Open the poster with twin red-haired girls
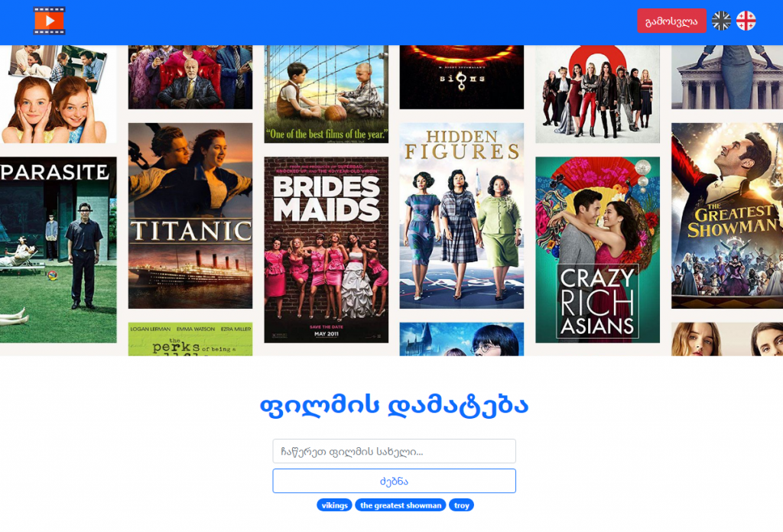This screenshot has width=783, height=532. [58, 94]
